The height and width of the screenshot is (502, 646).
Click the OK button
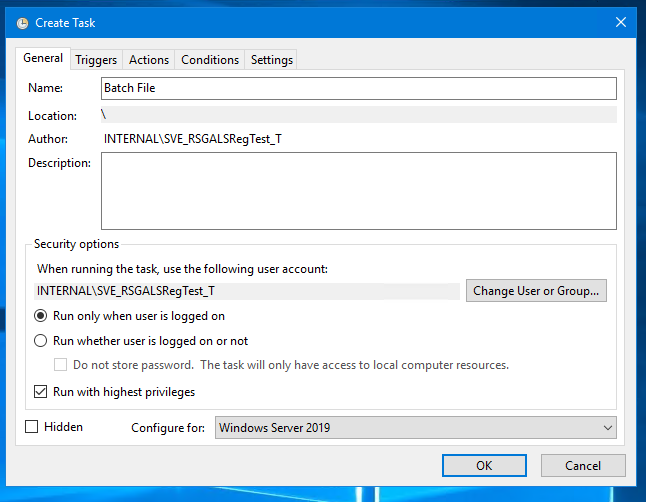pos(484,465)
